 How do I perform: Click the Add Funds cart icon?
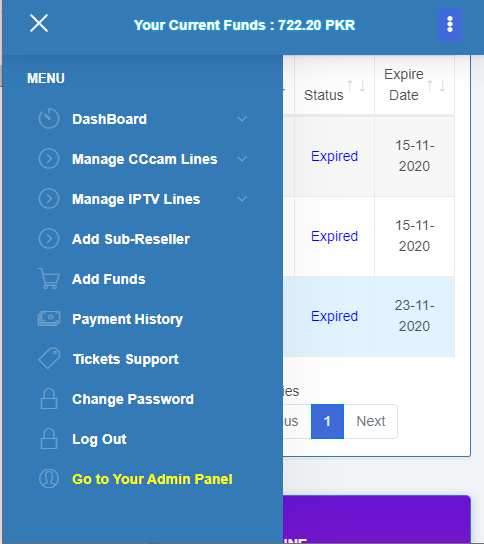click(x=49, y=278)
